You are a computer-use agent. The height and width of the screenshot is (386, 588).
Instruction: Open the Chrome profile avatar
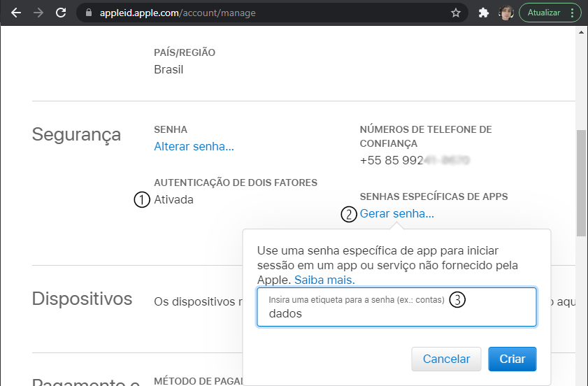point(506,13)
